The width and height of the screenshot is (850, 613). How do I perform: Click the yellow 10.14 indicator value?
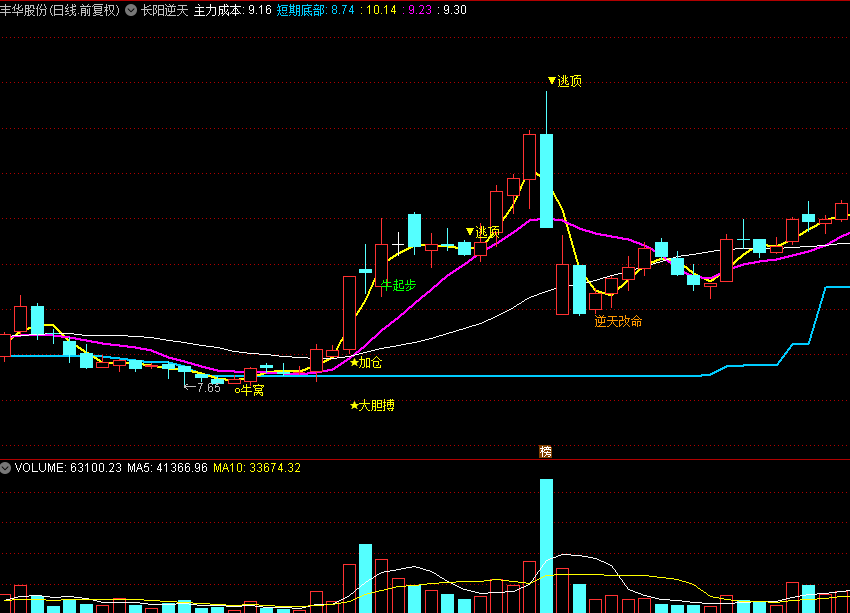(x=381, y=10)
